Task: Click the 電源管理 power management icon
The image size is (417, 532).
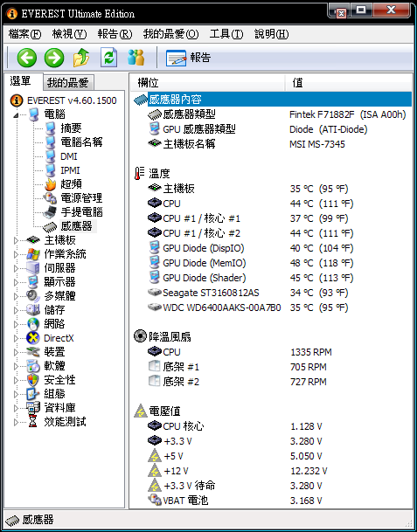Action: [50, 198]
